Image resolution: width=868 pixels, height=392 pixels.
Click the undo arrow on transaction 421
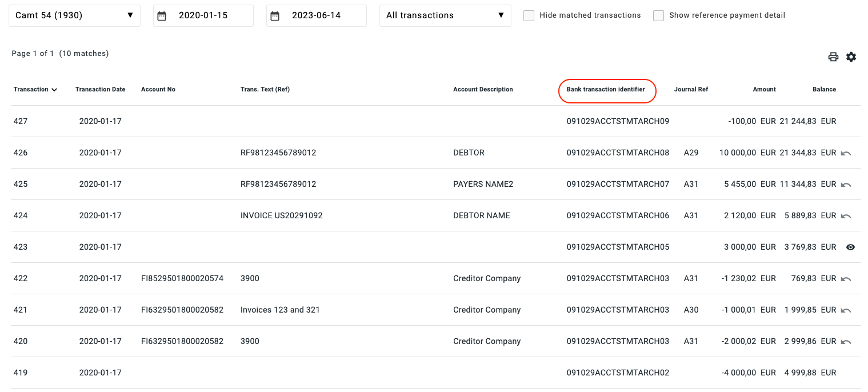point(846,310)
